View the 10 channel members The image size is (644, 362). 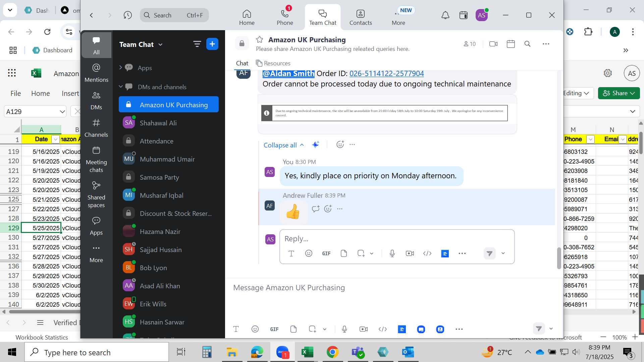coord(470,44)
